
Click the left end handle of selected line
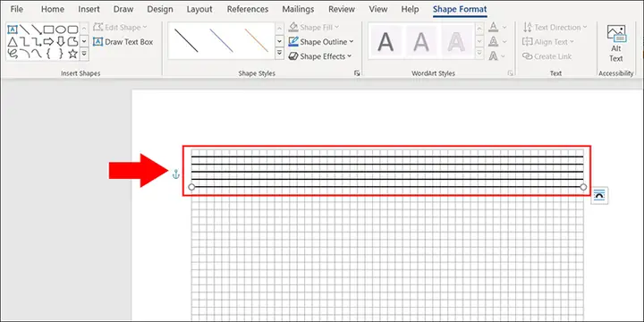191,187
